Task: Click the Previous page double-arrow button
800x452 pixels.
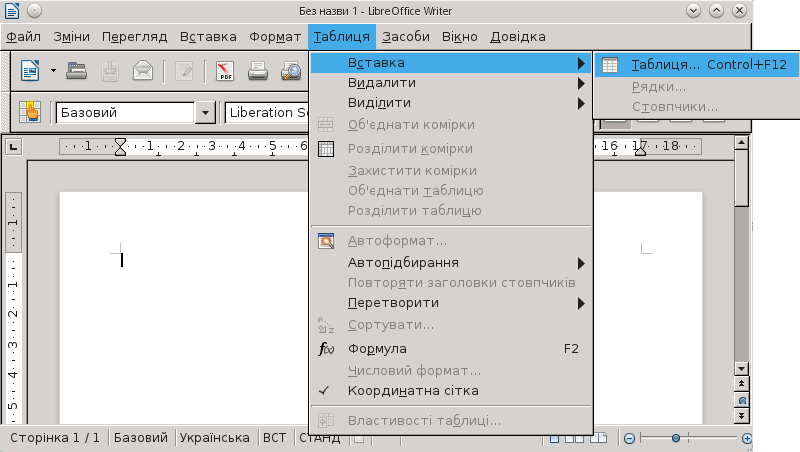Action: coord(741,383)
